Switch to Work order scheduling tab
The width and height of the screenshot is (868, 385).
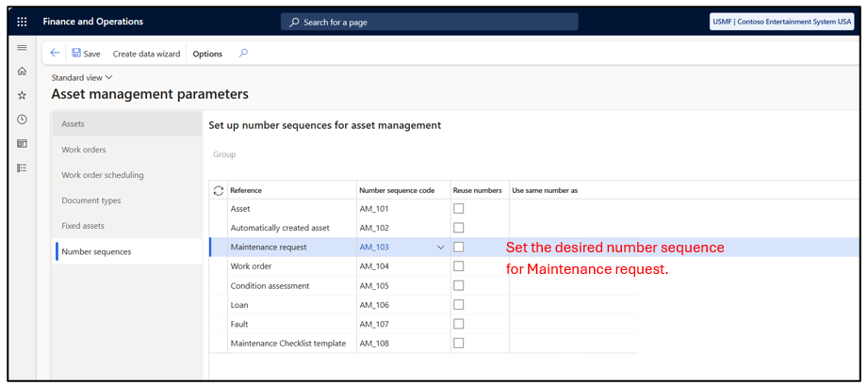pyautogui.click(x=103, y=175)
